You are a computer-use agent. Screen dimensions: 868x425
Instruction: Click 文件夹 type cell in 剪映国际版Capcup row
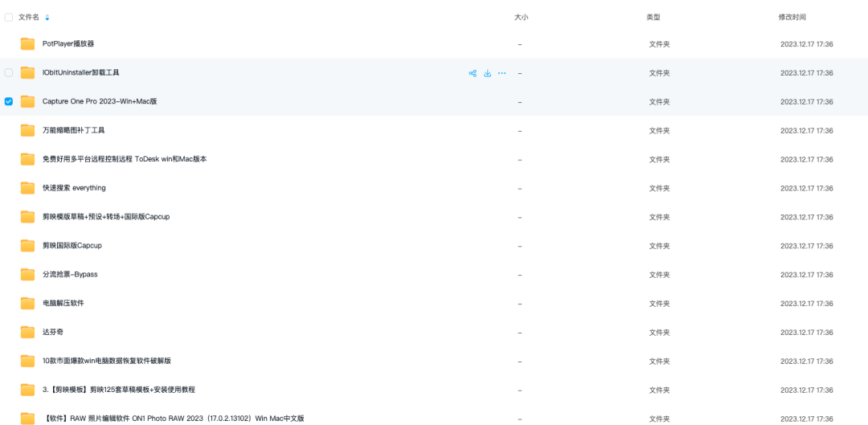click(x=659, y=246)
